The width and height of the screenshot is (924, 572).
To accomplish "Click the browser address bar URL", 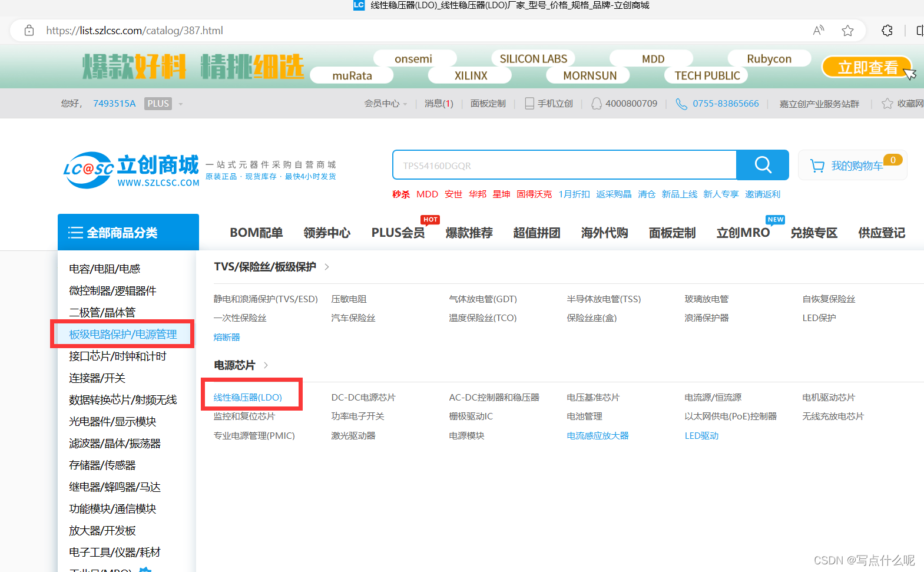I will coord(134,31).
